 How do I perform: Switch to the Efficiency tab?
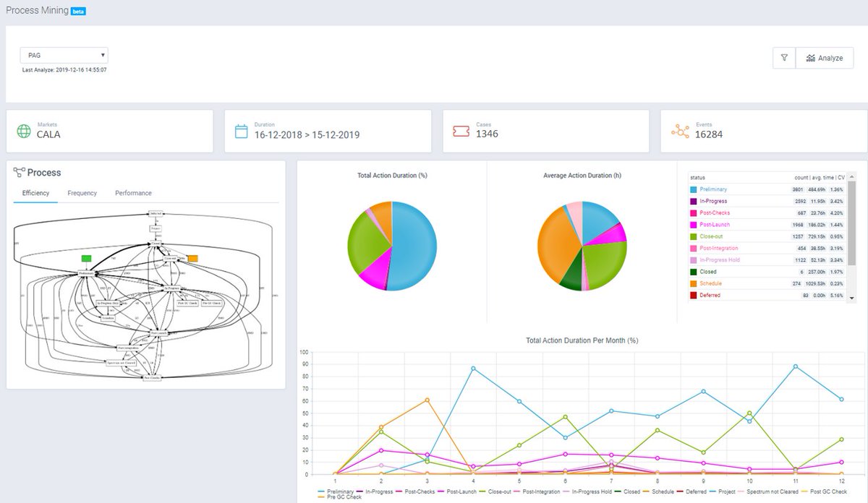pyautogui.click(x=36, y=193)
